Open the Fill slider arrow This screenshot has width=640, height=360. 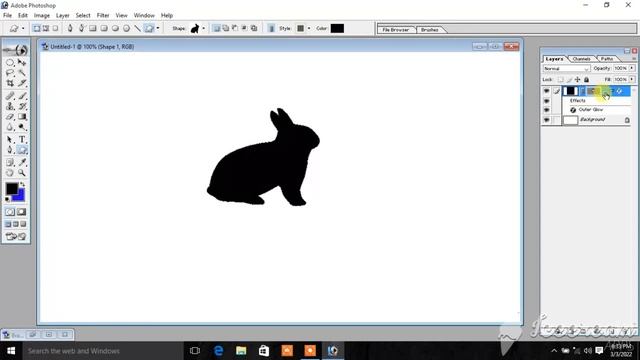coord(632,79)
